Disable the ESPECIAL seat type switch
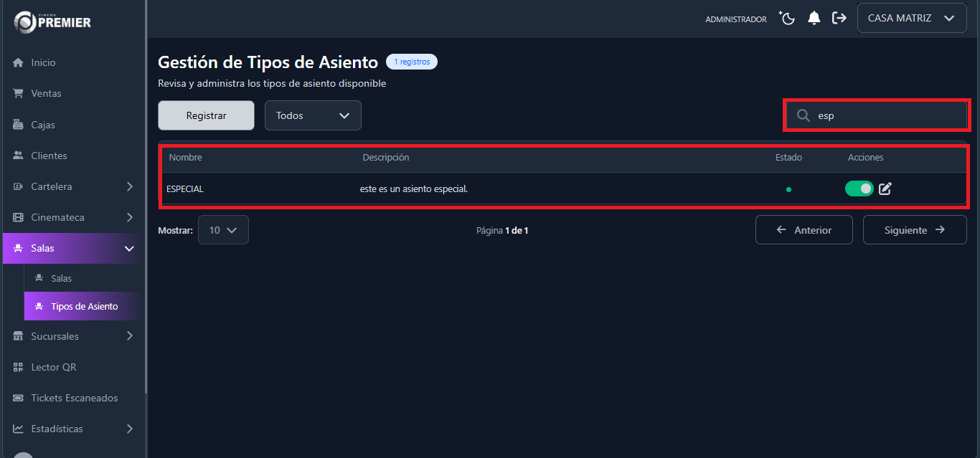This screenshot has width=980, height=458. 859,189
